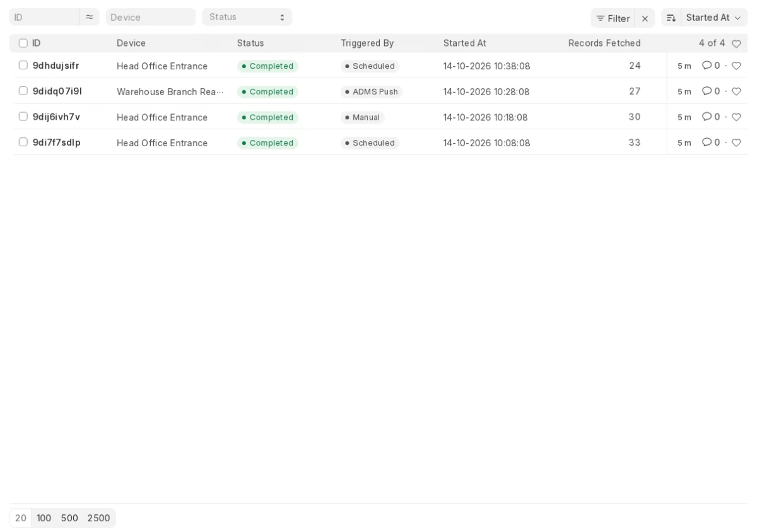Click the Scheduled tag in row 9di7f7sdlp

[370, 143]
